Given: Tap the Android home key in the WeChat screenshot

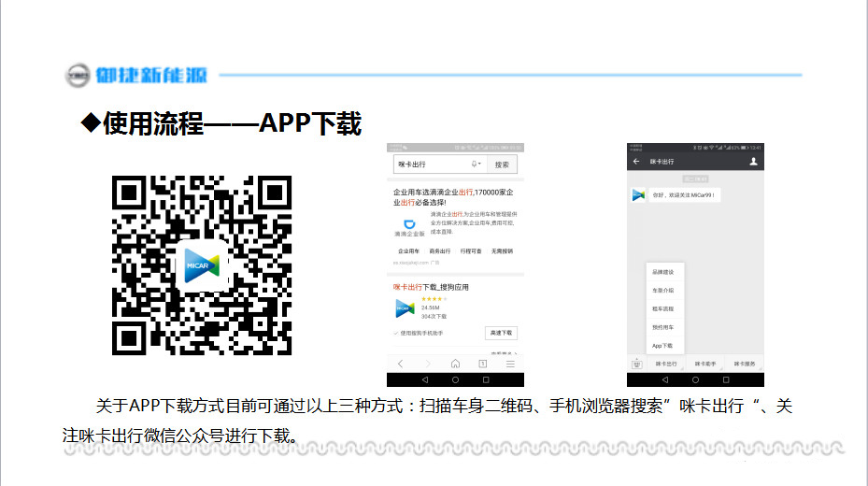Looking at the screenshot, I should pyautogui.click(x=695, y=379).
